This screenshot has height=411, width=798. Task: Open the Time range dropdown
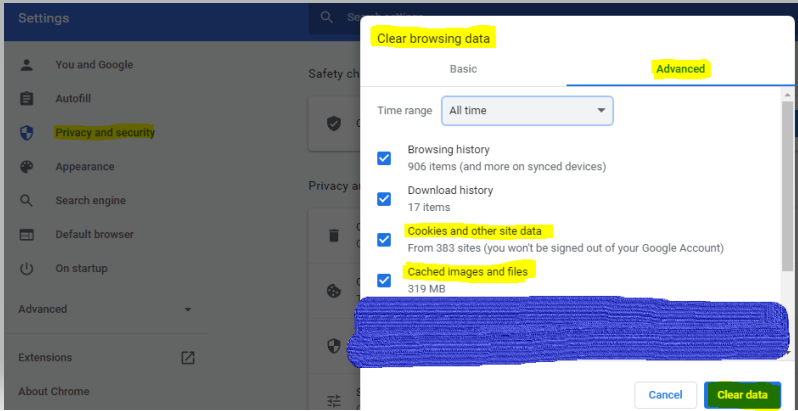pyautogui.click(x=527, y=110)
